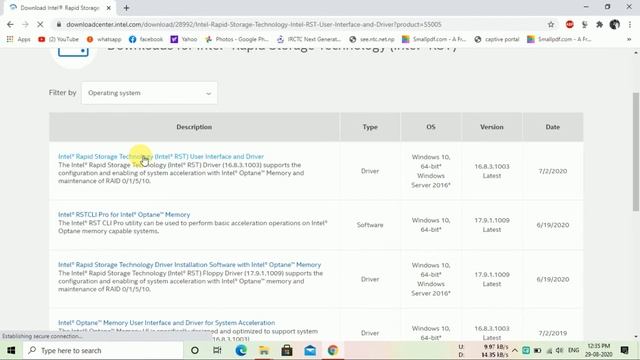Open Intel RST User Interface and Driver link

pos(161,156)
